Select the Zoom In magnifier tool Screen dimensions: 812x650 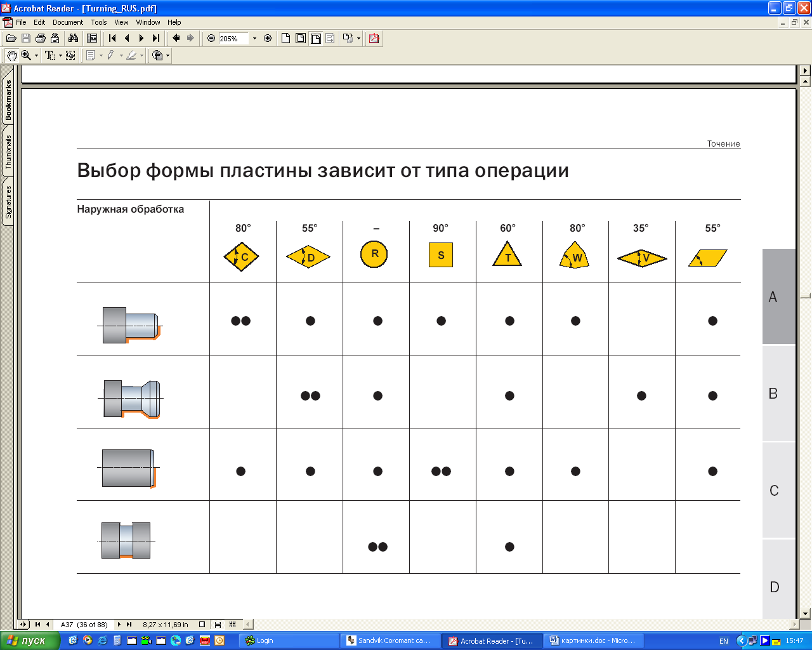tap(26, 55)
